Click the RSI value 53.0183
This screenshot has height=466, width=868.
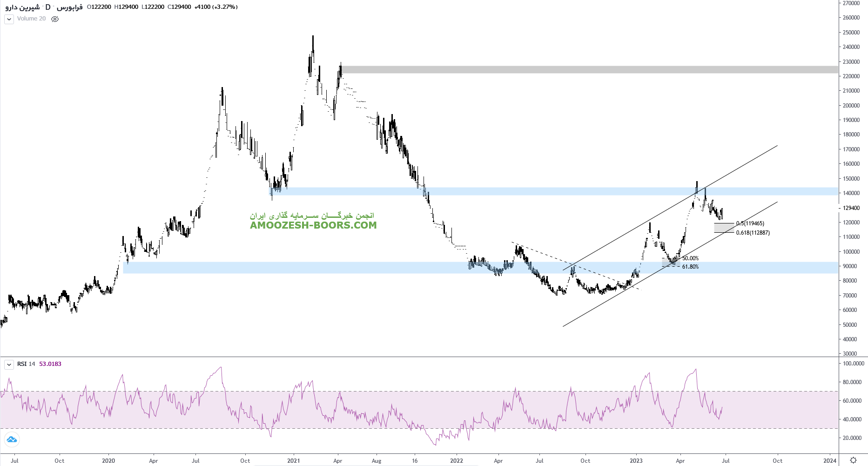point(50,364)
